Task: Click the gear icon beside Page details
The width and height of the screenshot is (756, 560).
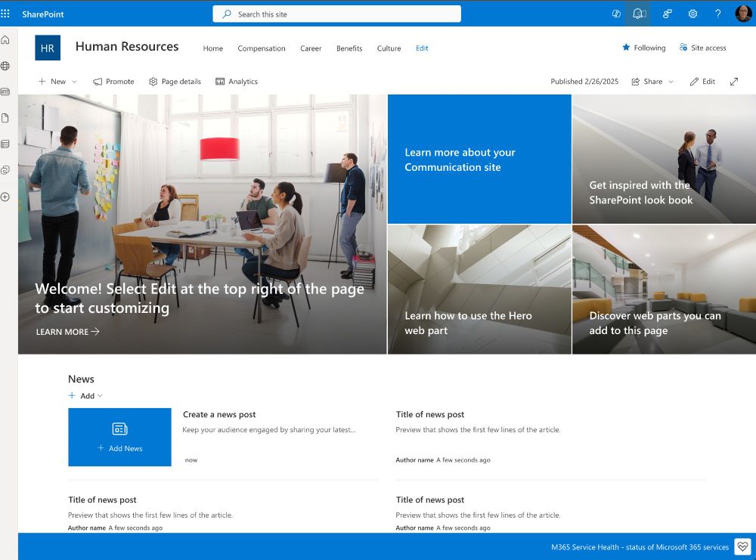Action: [x=153, y=82]
